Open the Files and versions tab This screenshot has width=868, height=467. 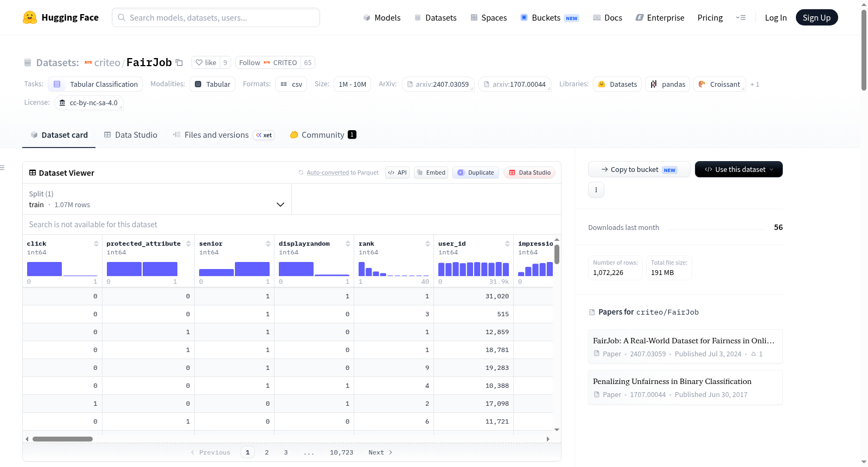[x=223, y=135]
